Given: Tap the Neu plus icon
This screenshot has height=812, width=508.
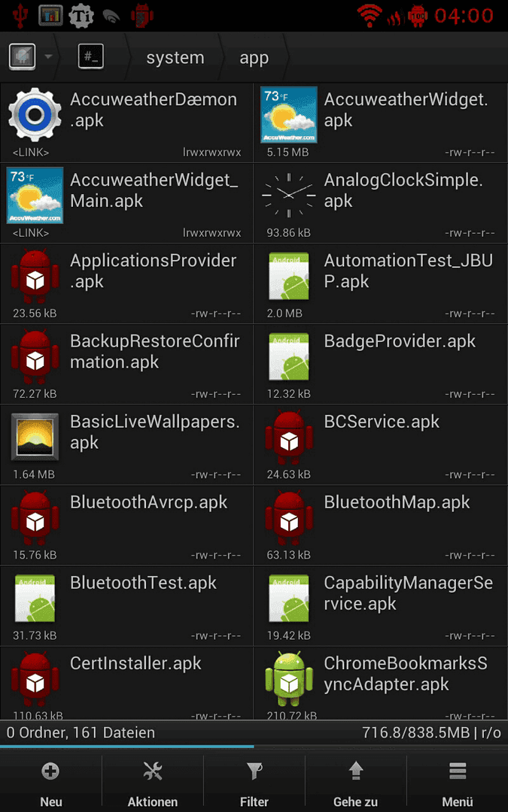Looking at the screenshot, I should click(51, 771).
